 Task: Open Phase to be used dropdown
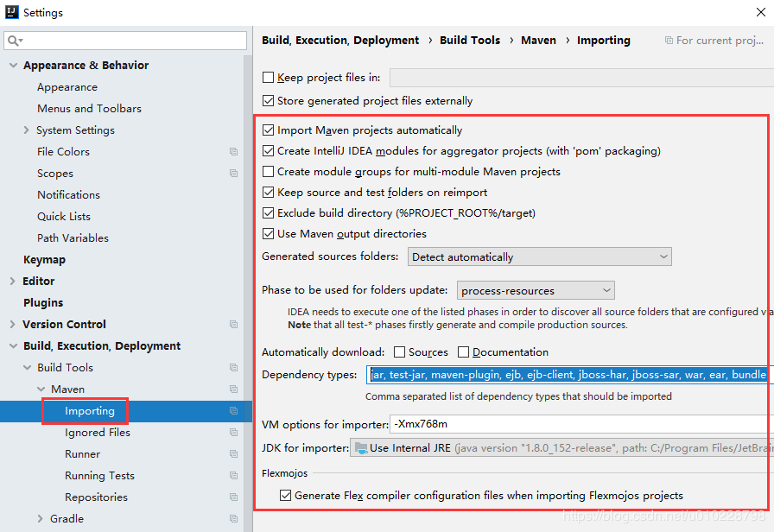point(536,291)
